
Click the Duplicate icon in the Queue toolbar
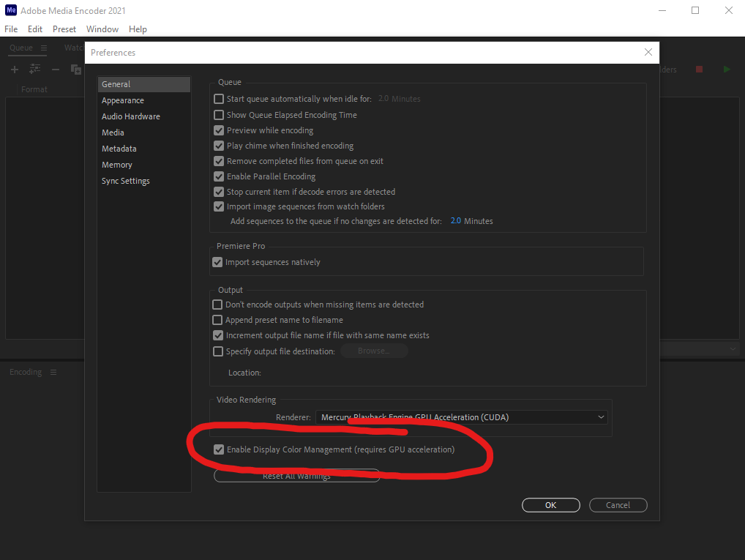[75, 69]
